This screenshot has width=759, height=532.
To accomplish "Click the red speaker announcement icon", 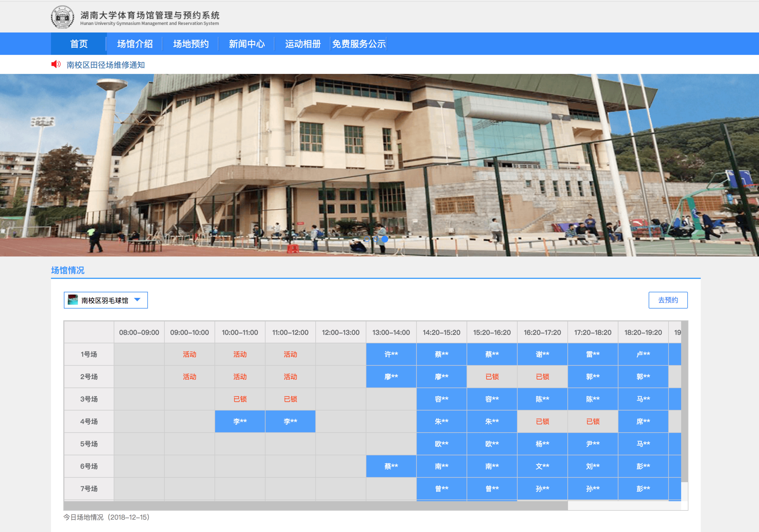I will [x=56, y=64].
